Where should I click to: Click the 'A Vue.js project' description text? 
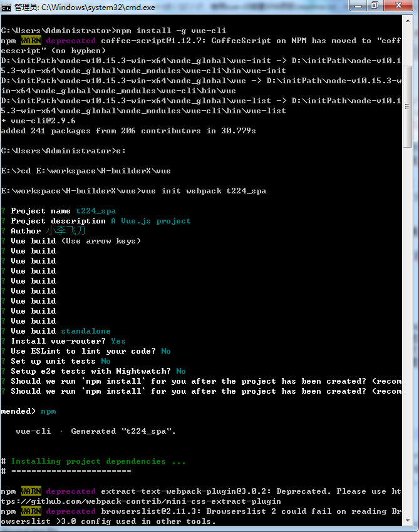click(x=151, y=221)
